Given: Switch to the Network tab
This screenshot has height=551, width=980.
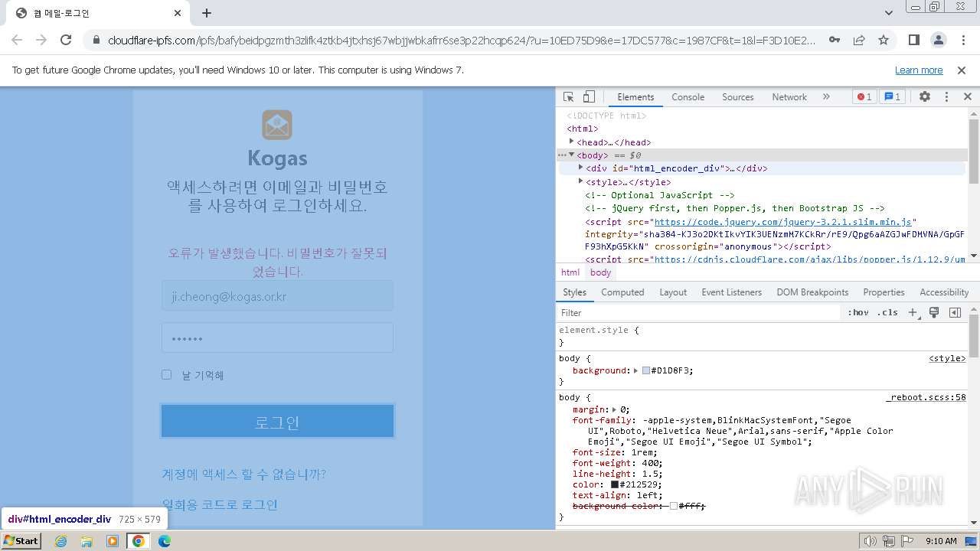Looking at the screenshot, I should point(789,97).
